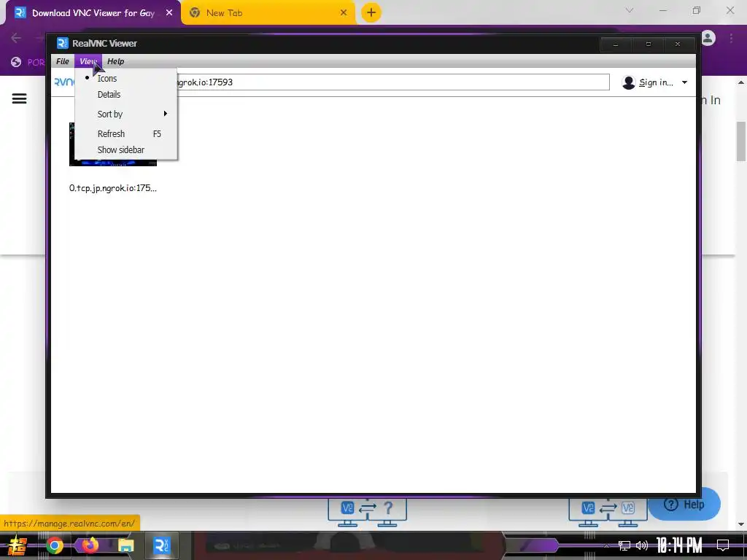Open the browser three-dot menu
This screenshot has width=747, height=560.
pyautogui.click(x=731, y=38)
